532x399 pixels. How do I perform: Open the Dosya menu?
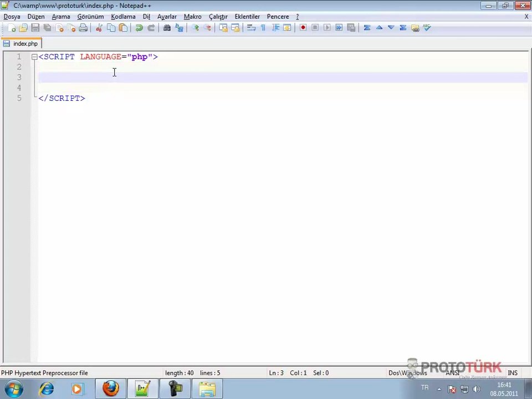tap(12, 17)
